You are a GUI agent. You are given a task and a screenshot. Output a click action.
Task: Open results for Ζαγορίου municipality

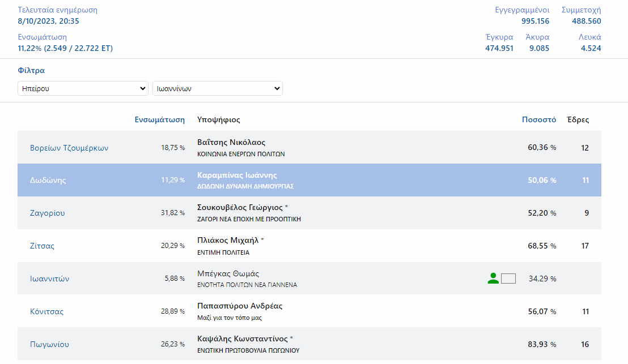click(x=48, y=213)
